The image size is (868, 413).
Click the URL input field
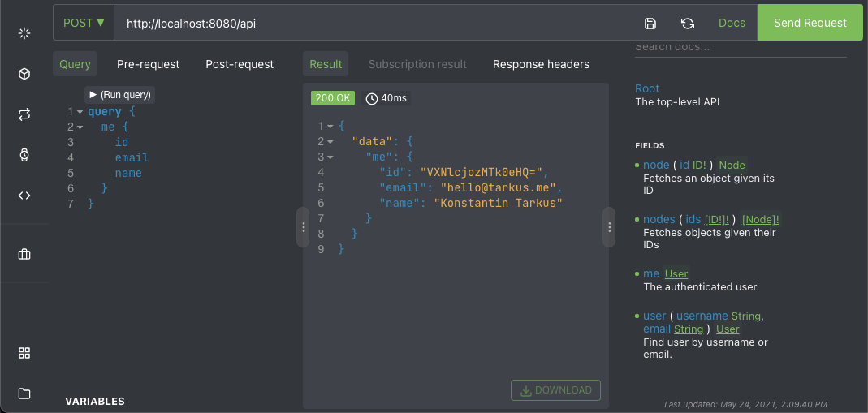coord(374,23)
